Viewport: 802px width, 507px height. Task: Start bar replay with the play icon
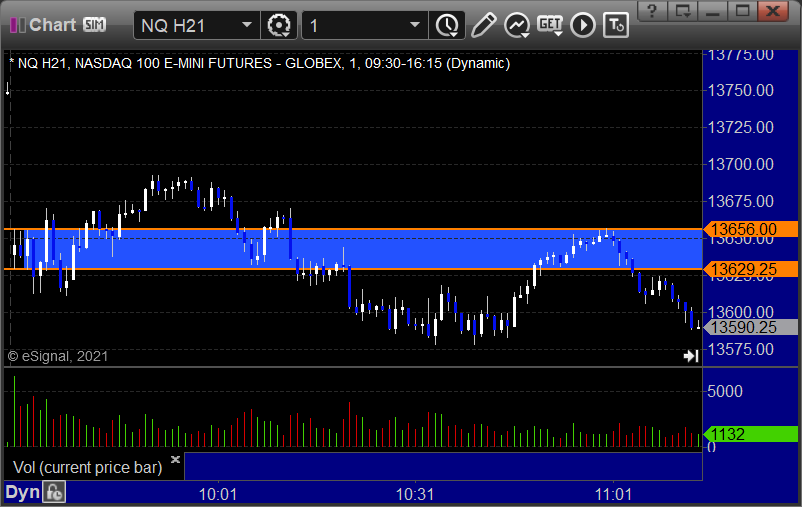click(583, 25)
